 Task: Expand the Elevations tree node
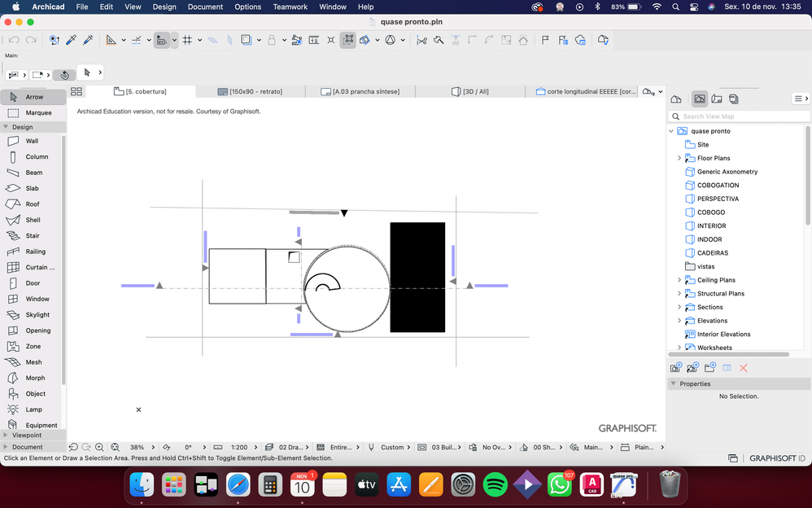click(679, 321)
